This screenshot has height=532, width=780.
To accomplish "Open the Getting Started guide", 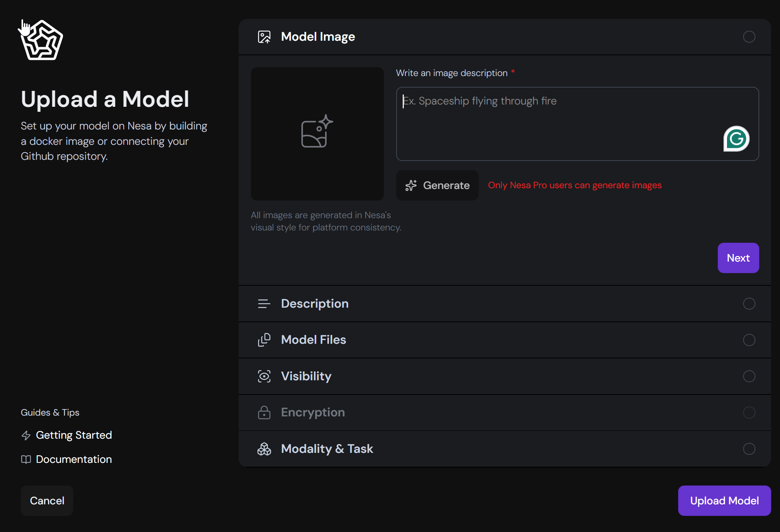I will (x=73, y=435).
